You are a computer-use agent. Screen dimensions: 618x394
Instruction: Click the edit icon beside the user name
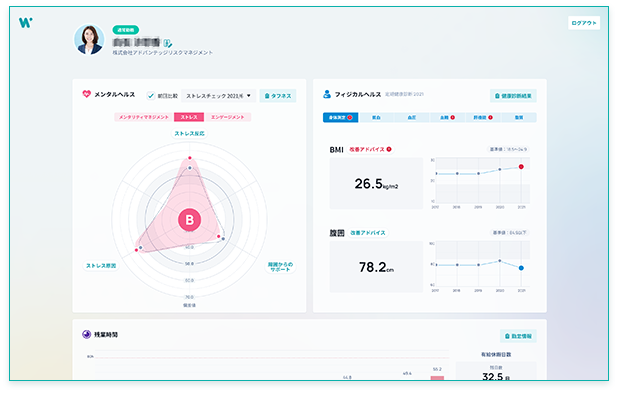pos(168,43)
